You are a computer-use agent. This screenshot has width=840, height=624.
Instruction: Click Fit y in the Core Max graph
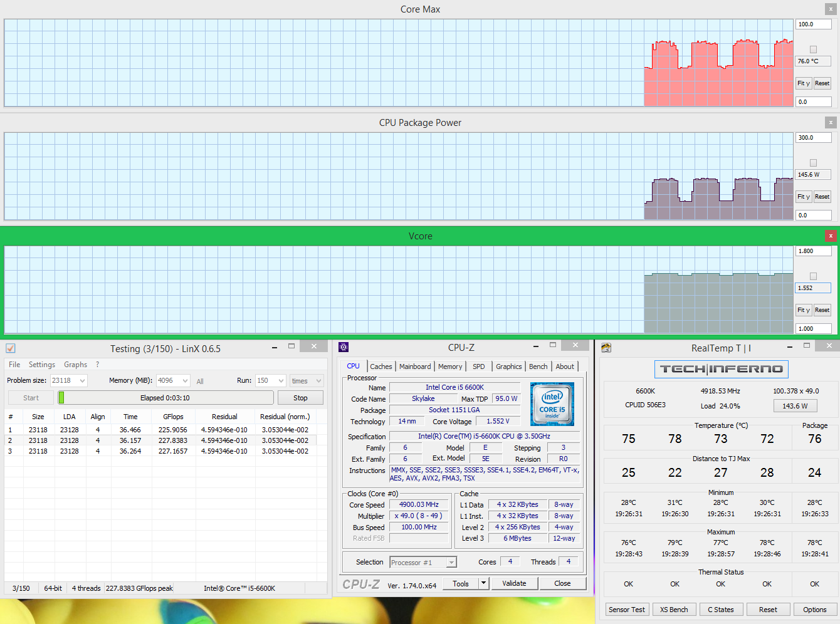click(804, 83)
